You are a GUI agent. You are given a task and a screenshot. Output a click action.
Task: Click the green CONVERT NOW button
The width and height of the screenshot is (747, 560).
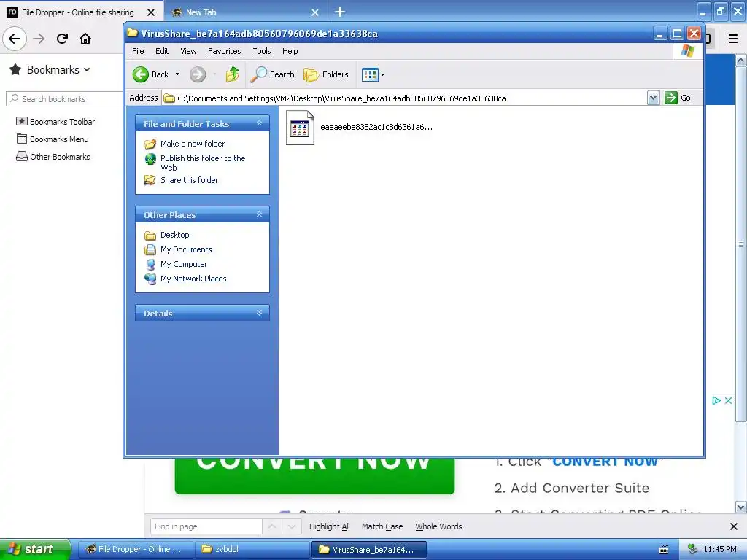click(x=314, y=475)
